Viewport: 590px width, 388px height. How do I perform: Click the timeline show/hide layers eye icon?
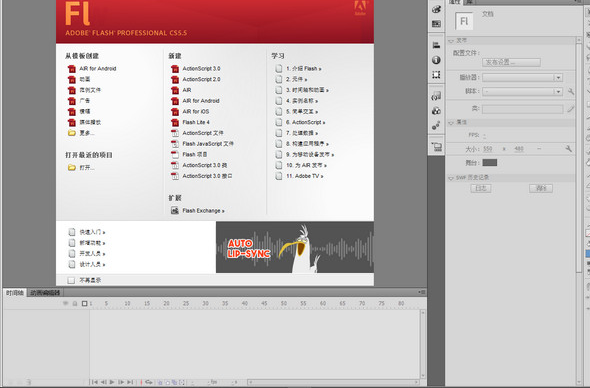pyautogui.click(x=65, y=303)
